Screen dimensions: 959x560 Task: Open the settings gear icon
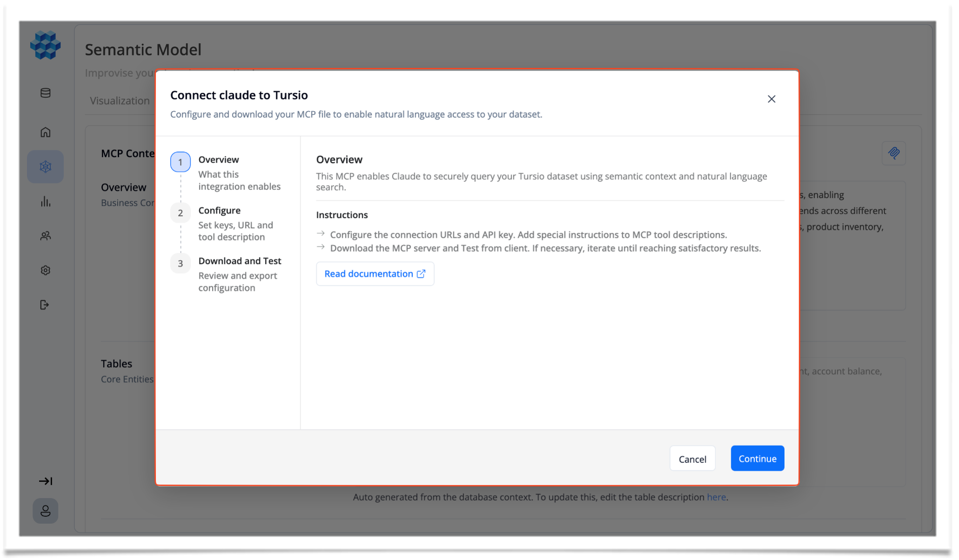pyautogui.click(x=45, y=270)
